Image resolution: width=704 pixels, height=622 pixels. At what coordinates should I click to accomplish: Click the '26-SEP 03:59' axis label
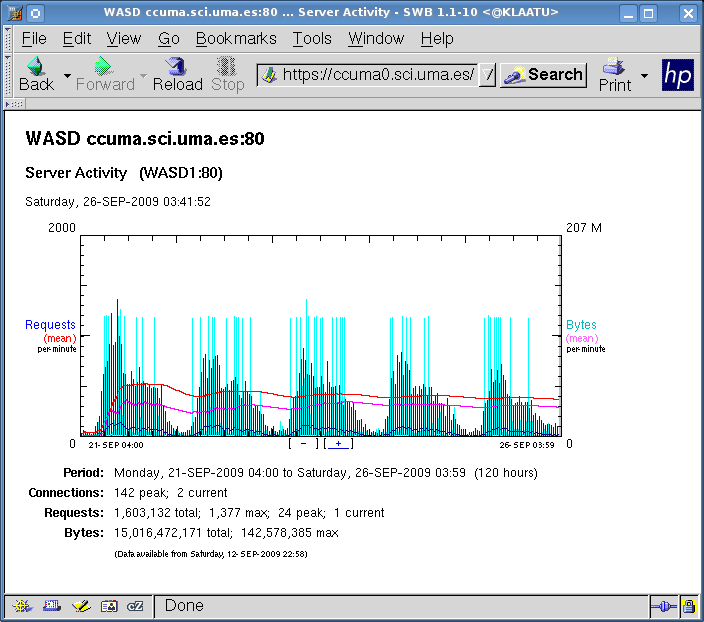tap(527, 445)
